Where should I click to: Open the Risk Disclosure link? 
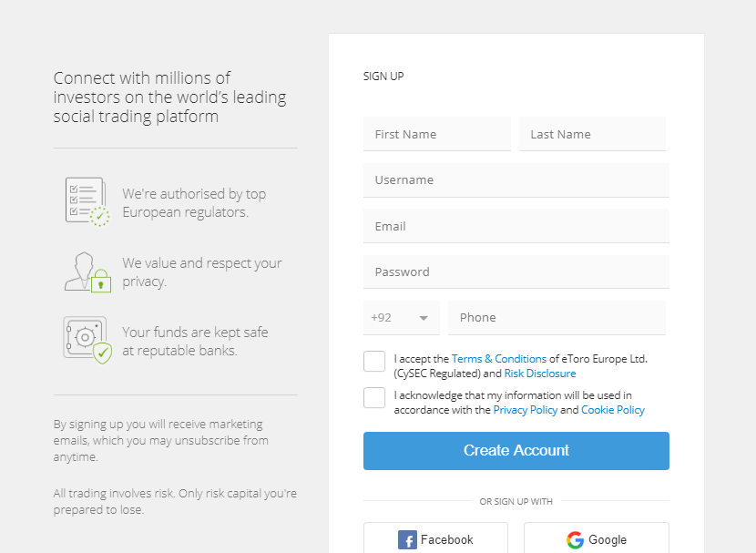540,374
